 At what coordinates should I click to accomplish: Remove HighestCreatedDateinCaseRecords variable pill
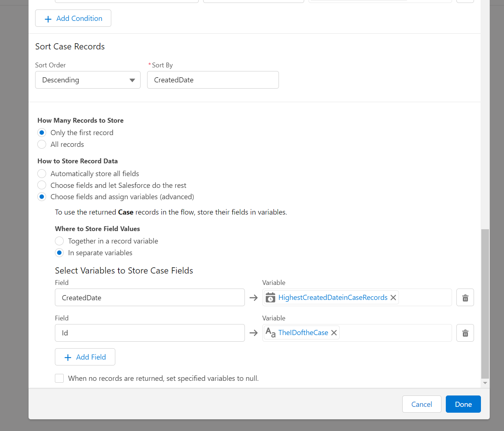click(393, 298)
